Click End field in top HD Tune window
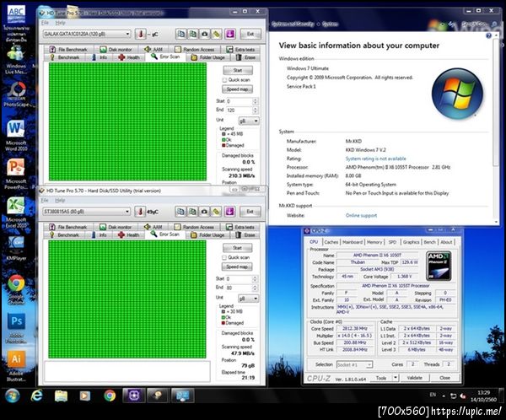506x420 pixels. 240,110
